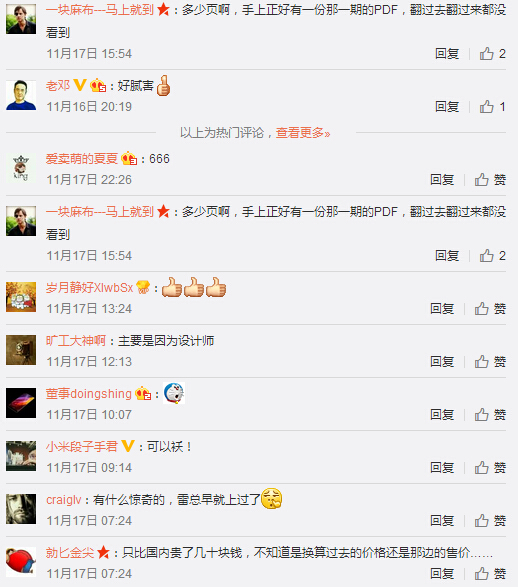This screenshot has height=587, width=518.
Task: Reply to 老邓's comment
Action: 447,107
